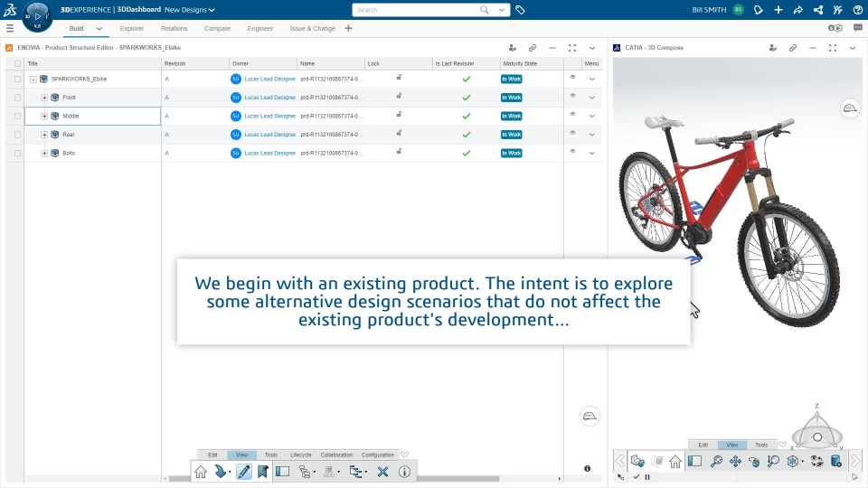This screenshot has height=488, width=868.
Task: Click Bill SMITH user name
Action: 709,10
